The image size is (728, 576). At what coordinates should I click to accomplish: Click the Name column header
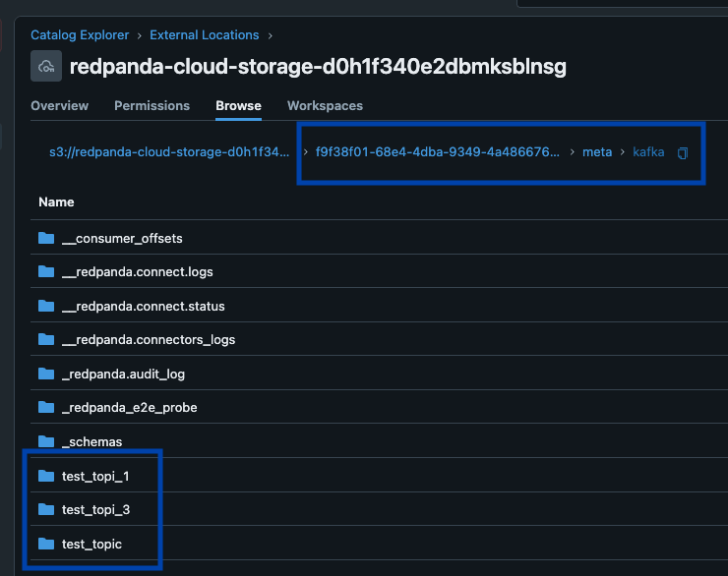pos(56,202)
